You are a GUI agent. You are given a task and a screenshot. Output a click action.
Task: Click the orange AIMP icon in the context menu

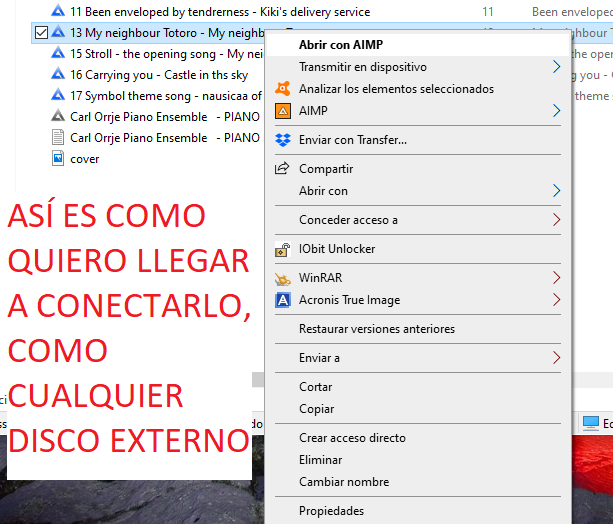282,111
